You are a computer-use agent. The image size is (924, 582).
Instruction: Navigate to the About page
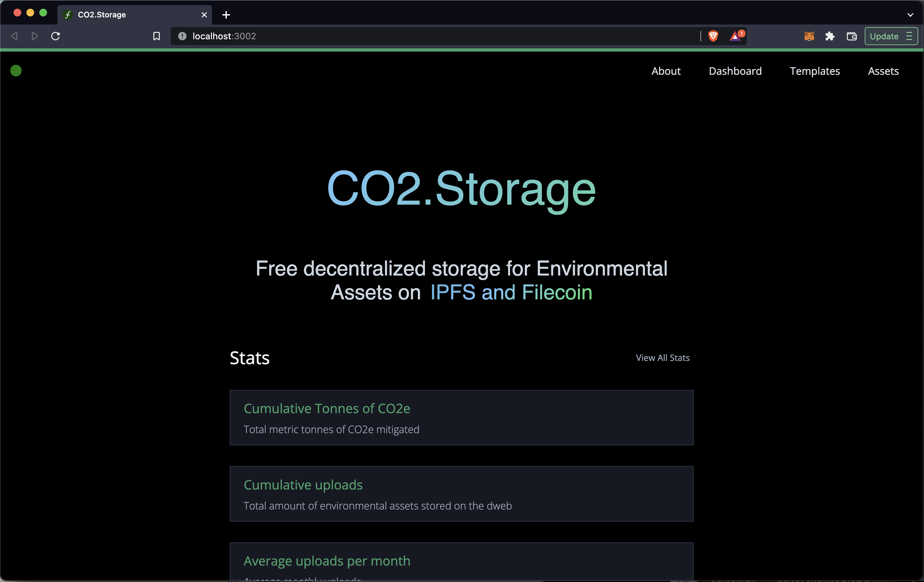point(666,71)
